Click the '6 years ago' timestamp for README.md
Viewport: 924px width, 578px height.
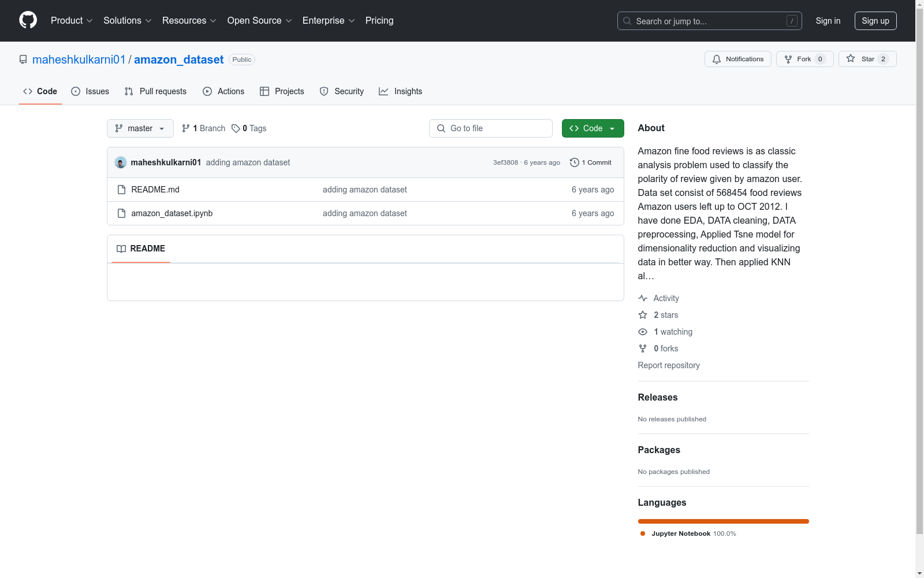(593, 190)
